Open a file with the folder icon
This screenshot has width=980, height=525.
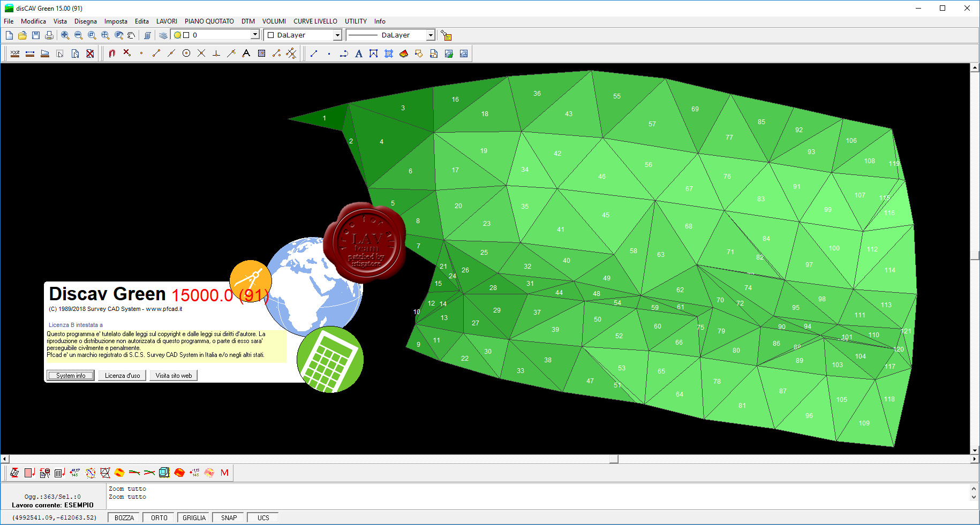[22, 35]
